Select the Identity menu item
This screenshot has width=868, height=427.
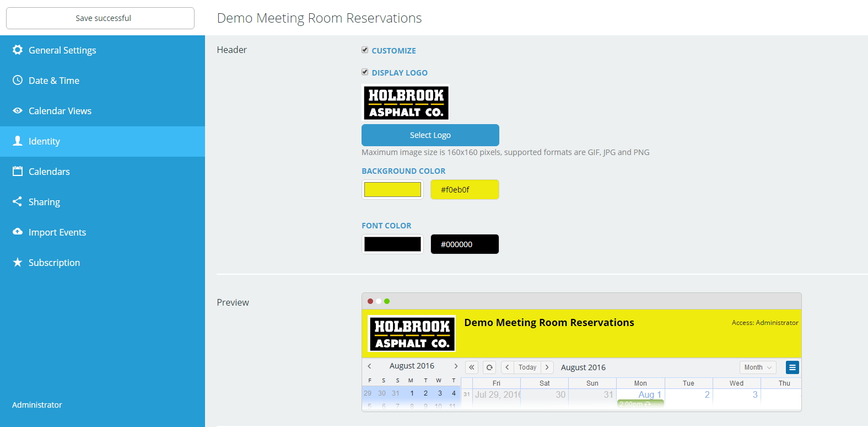point(103,141)
